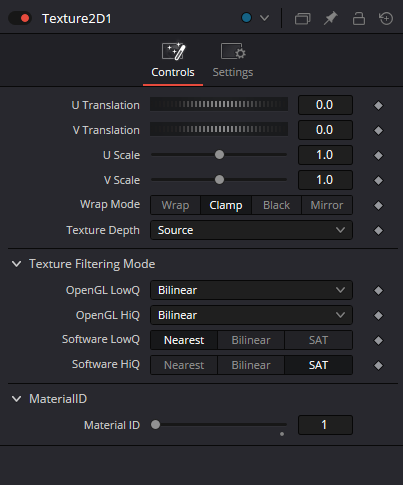
Task: Add keyframe for OpenGL HiQ
Action: pyautogui.click(x=378, y=315)
